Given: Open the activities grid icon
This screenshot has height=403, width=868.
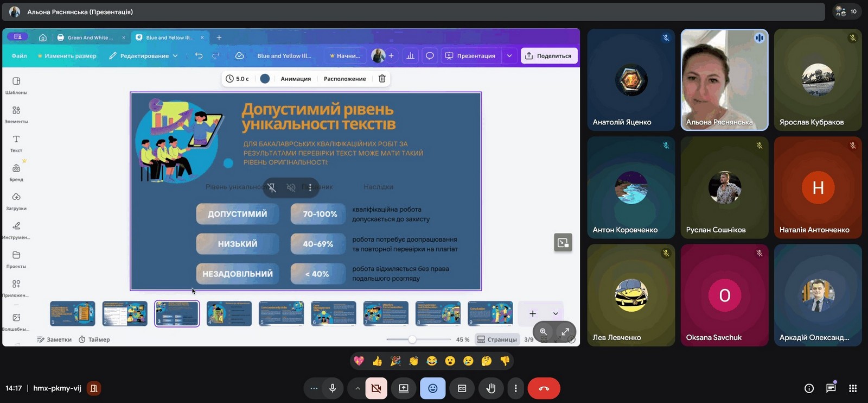Looking at the screenshot, I should point(853,388).
